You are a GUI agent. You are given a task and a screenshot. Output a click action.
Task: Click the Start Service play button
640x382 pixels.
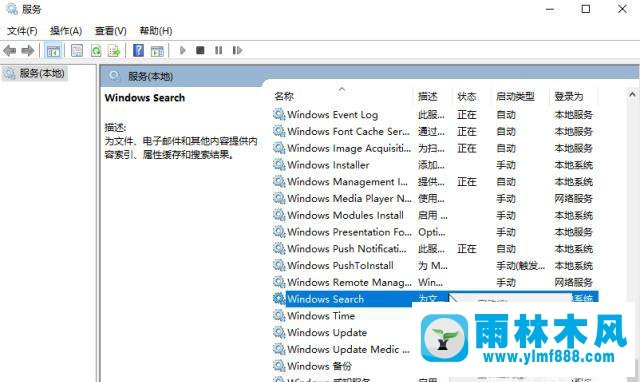pos(183,50)
